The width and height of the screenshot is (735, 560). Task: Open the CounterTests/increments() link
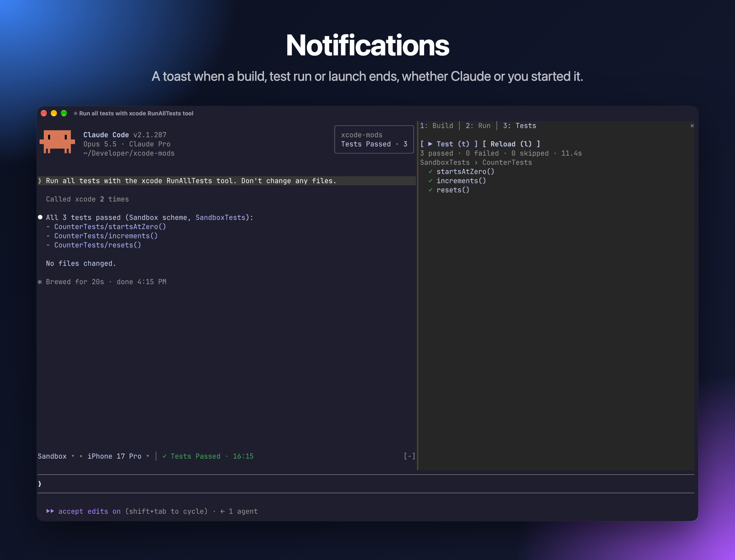[106, 236]
